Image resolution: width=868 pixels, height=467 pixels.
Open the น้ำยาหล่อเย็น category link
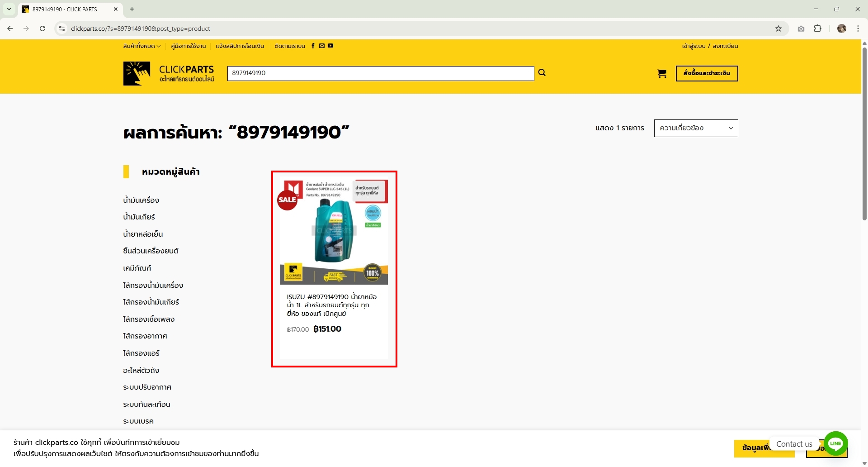(x=143, y=234)
